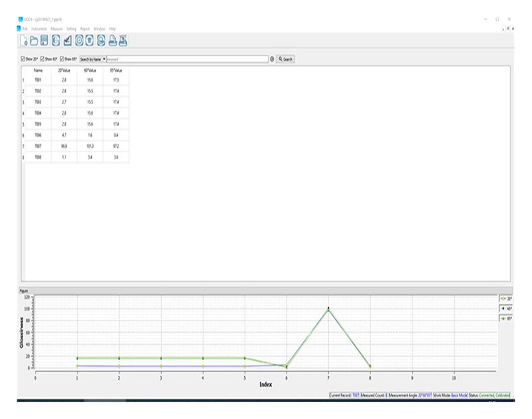Click the 85° Value column header
Viewport: 532px width, 419px height.
(x=116, y=71)
